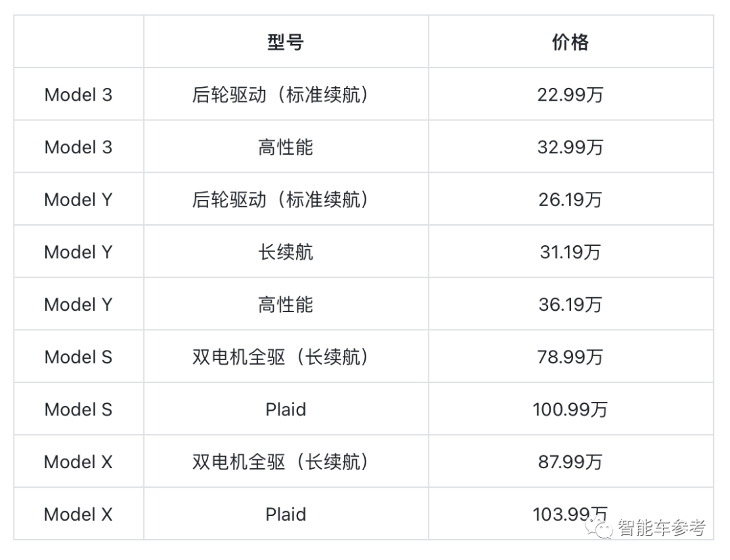
Task: Select the Model S Plaid variant cell
Action: tap(286, 410)
